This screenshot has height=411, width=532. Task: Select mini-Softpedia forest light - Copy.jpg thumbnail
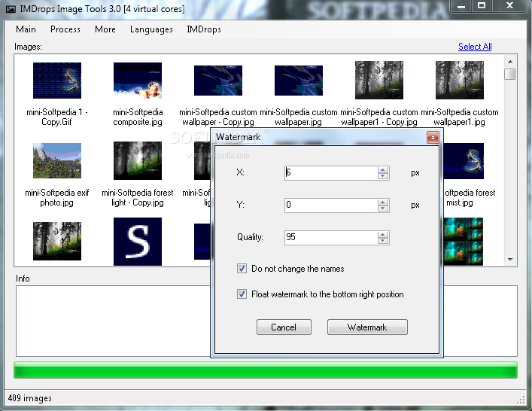click(138, 160)
